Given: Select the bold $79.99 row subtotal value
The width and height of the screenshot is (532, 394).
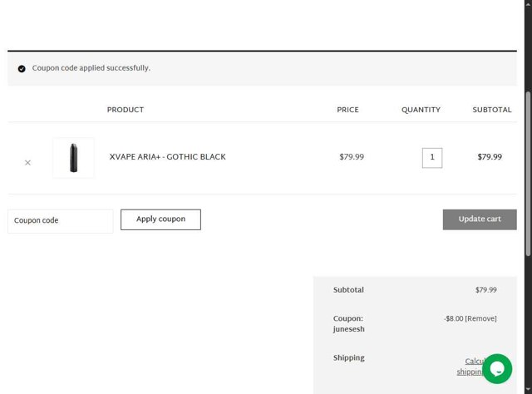Looking at the screenshot, I should point(490,157).
